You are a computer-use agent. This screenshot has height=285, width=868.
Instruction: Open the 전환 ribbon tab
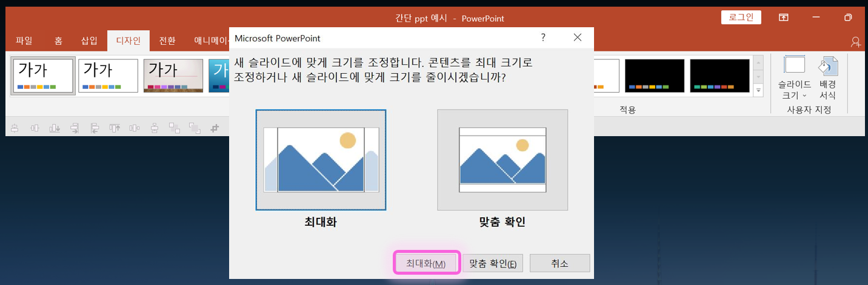point(167,41)
